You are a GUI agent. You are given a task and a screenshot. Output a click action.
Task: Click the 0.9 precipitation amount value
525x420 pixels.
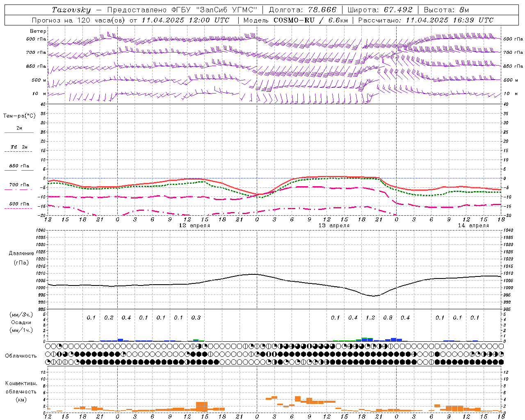pos(388,318)
